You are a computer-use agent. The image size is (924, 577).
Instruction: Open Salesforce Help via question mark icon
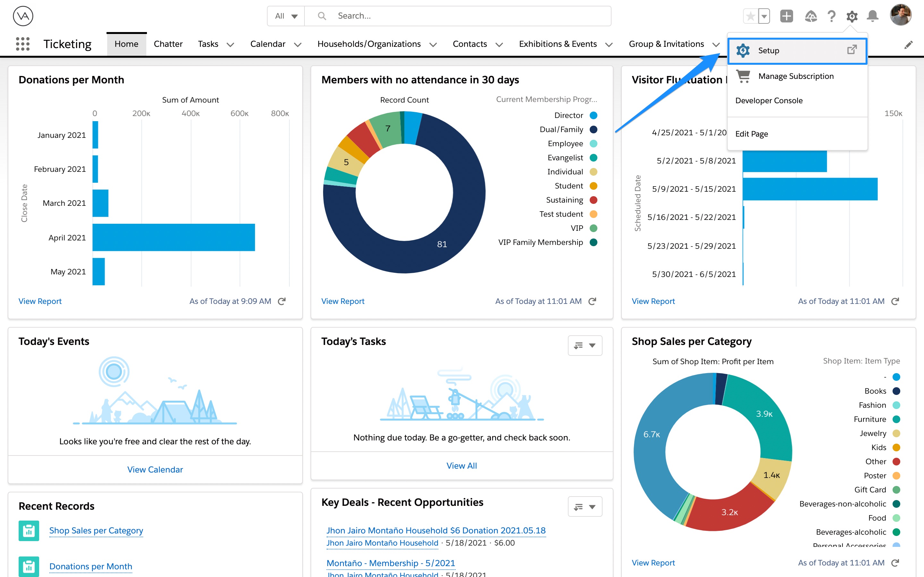tap(832, 16)
